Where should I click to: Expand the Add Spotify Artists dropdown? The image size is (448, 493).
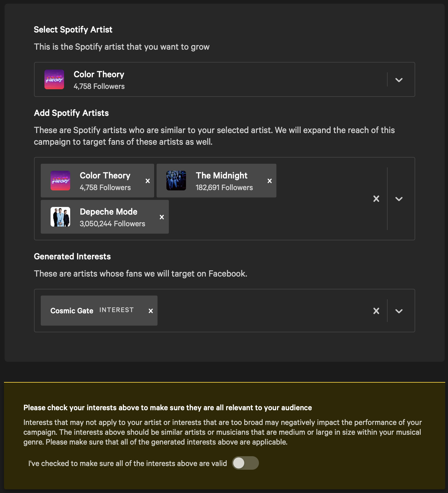399,199
